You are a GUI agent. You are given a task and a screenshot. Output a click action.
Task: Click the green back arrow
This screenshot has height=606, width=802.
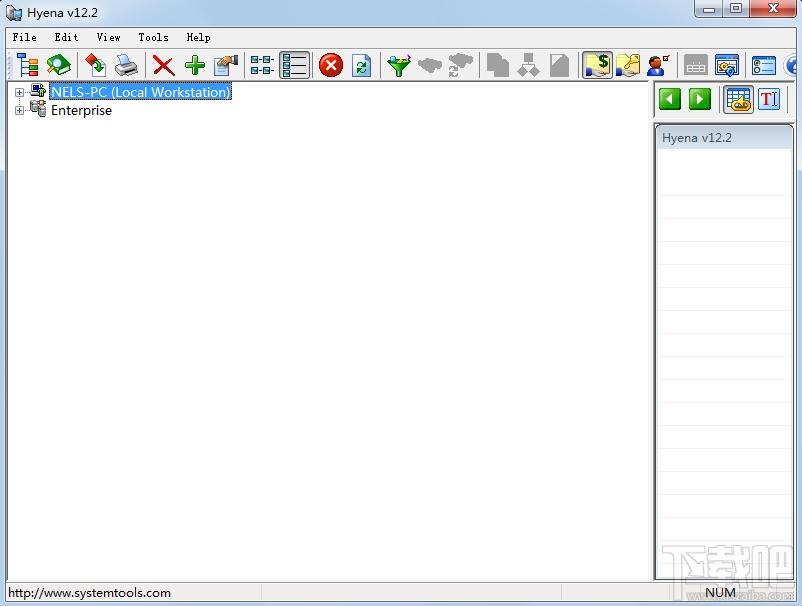pyautogui.click(x=670, y=99)
